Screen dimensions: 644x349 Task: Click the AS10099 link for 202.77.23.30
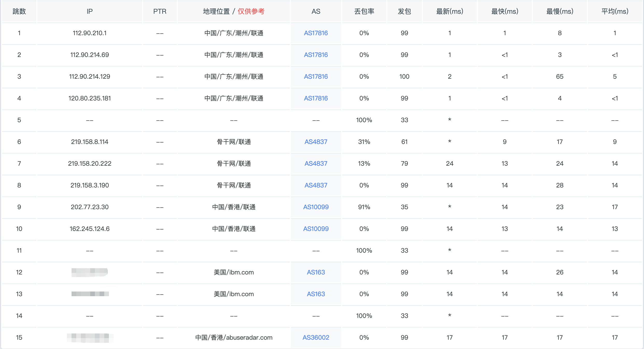tap(316, 207)
